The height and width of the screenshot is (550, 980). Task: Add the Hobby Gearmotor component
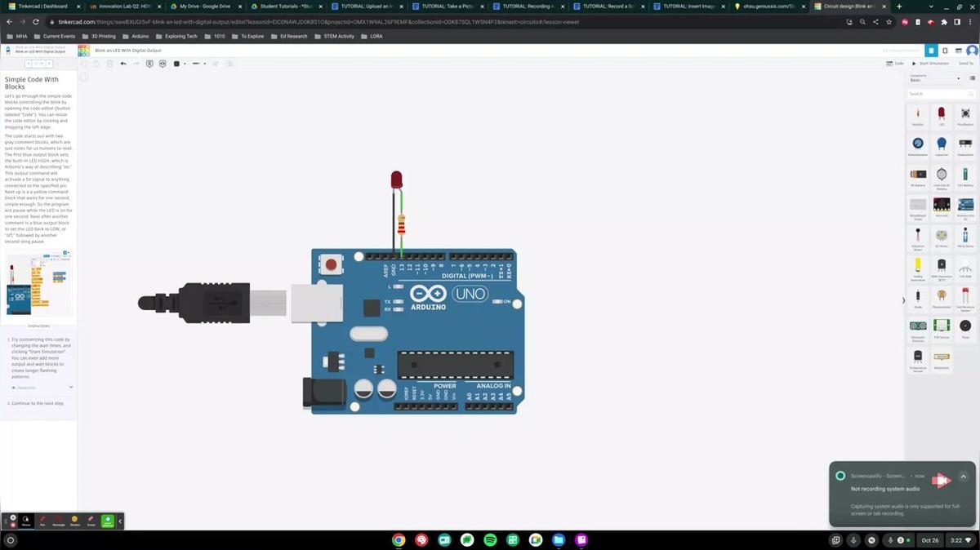(918, 268)
